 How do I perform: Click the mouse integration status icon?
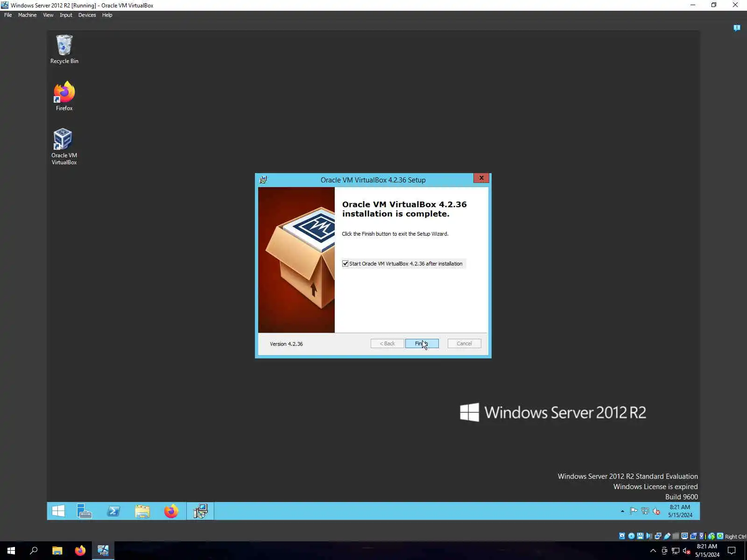pyautogui.click(x=712, y=536)
